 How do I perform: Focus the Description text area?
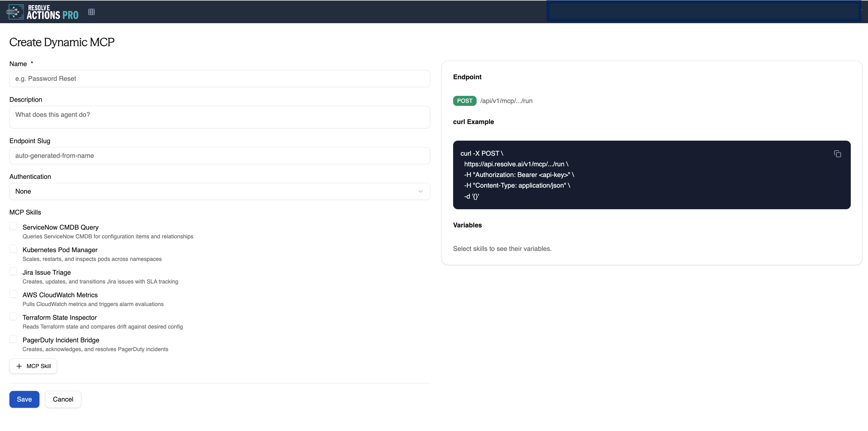click(x=220, y=117)
